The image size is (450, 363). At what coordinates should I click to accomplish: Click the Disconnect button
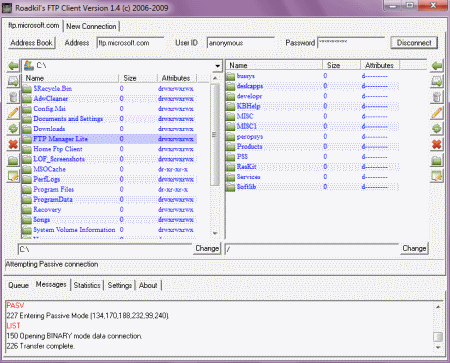(414, 43)
